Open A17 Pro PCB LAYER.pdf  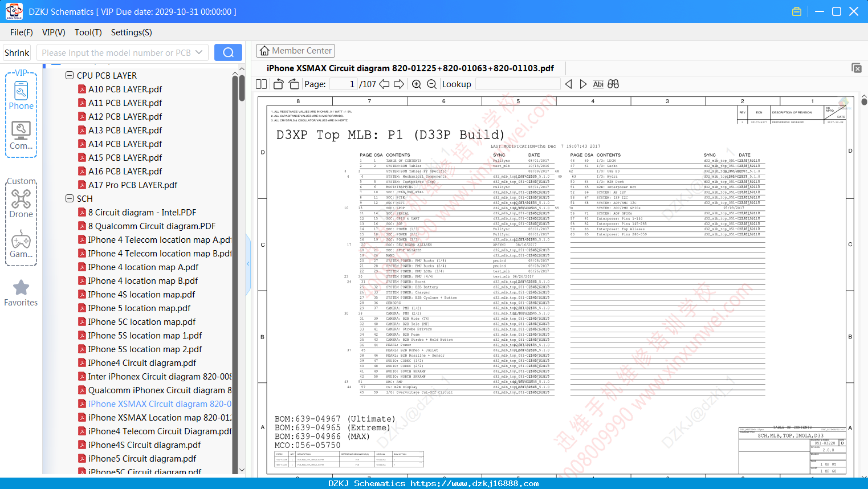tap(133, 185)
